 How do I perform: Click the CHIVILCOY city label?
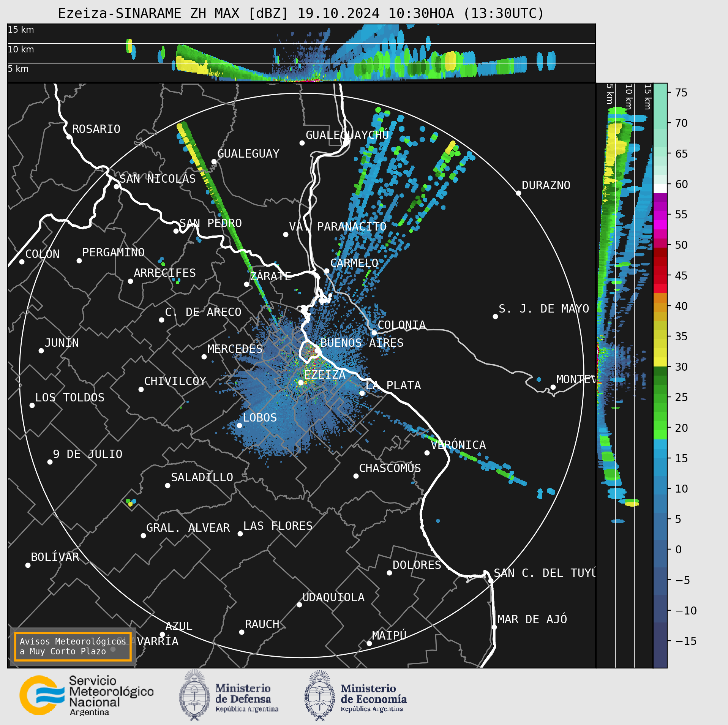(x=175, y=381)
